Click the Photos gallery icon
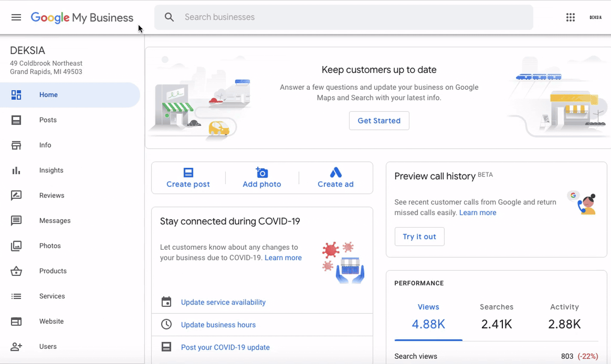Viewport: 611px width, 364px height. pos(16,246)
